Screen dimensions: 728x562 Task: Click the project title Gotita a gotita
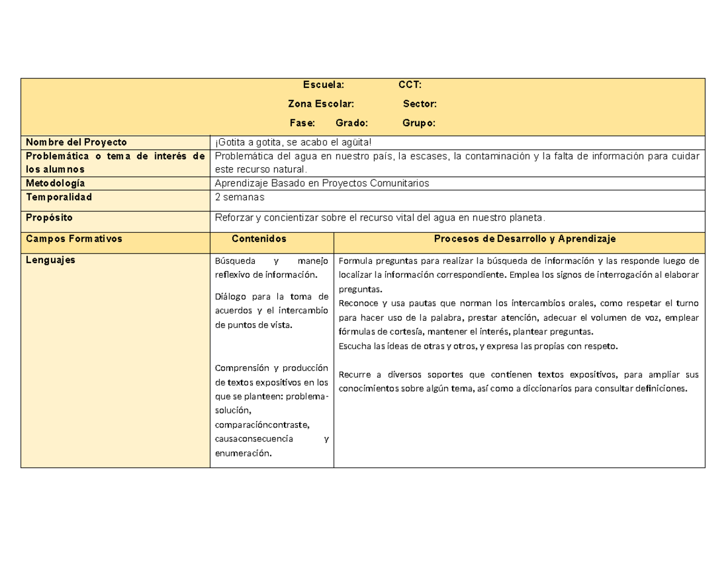tap(291, 142)
